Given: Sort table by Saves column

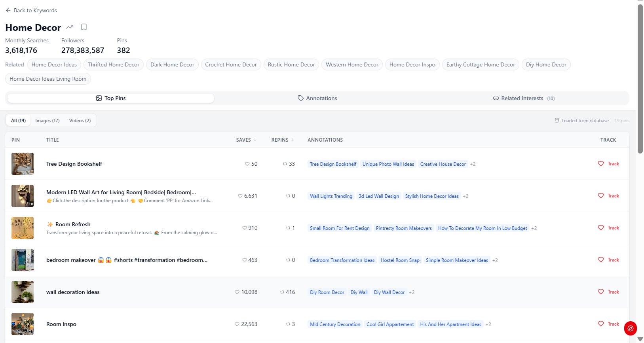Looking at the screenshot, I should pyautogui.click(x=246, y=140).
